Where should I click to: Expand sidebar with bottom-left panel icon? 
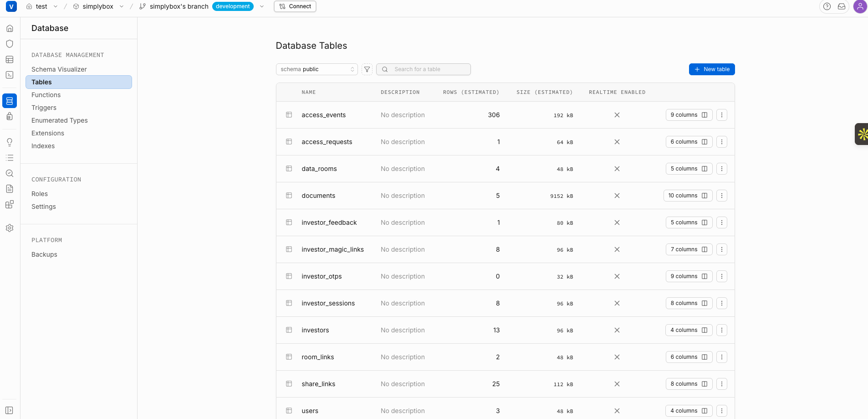(x=10, y=410)
